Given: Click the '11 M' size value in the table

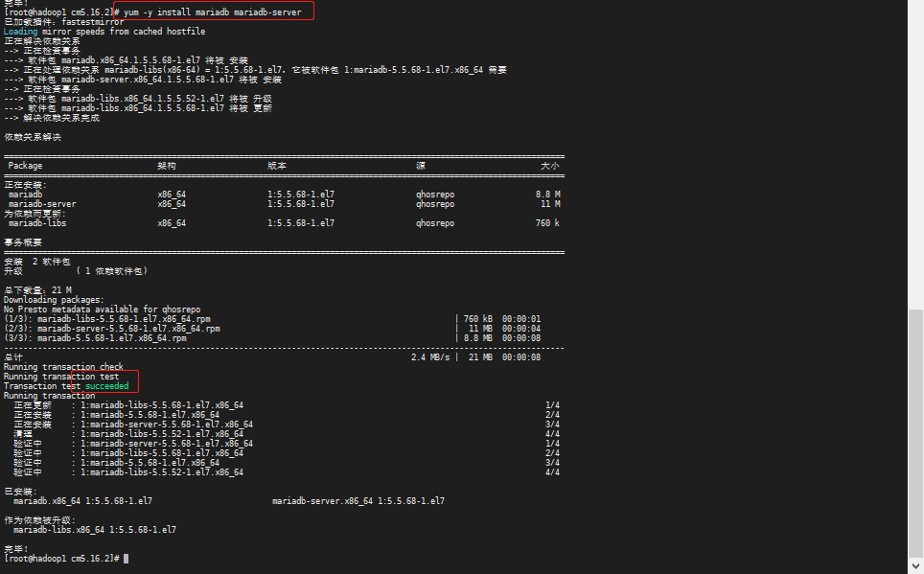Looking at the screenshot, I should [550, 204].
